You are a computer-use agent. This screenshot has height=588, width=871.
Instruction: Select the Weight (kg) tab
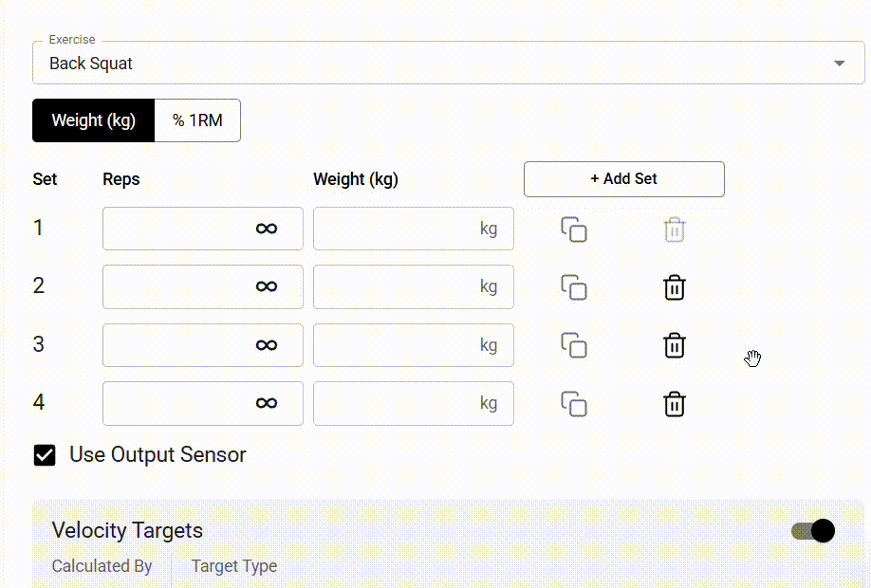[93, 120]
